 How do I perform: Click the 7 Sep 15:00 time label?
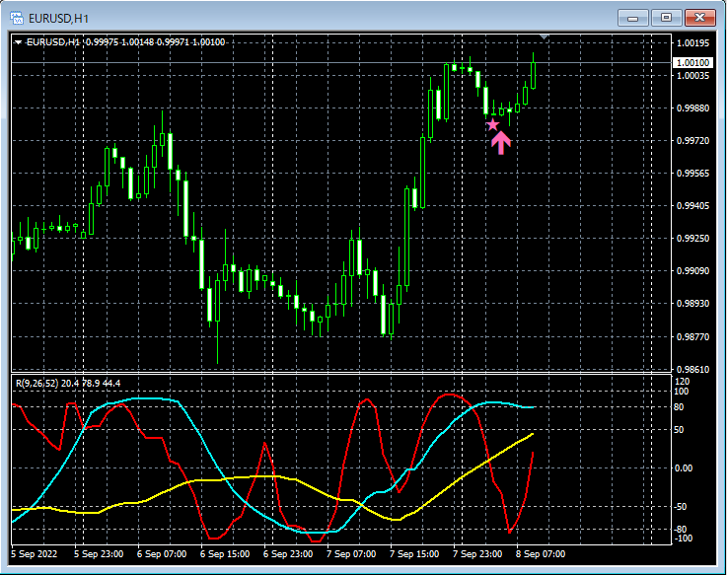pyautogui.click(x=414, y=554)
